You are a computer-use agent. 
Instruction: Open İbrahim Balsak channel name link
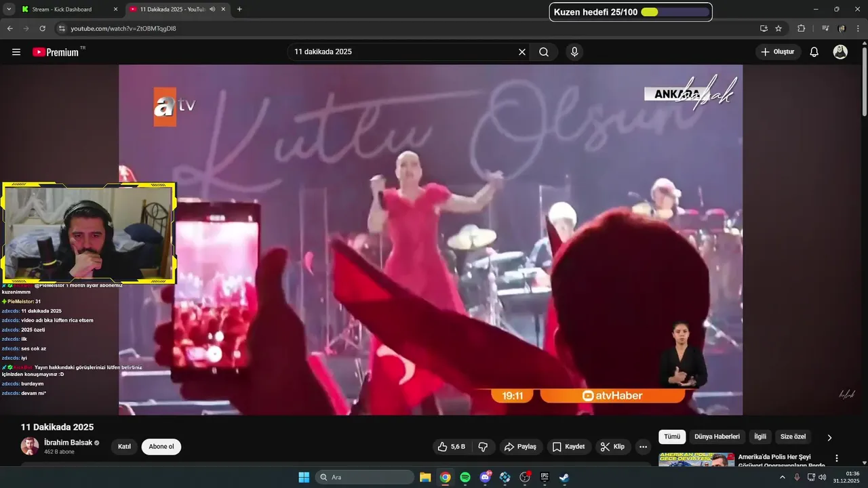(68, 443)
